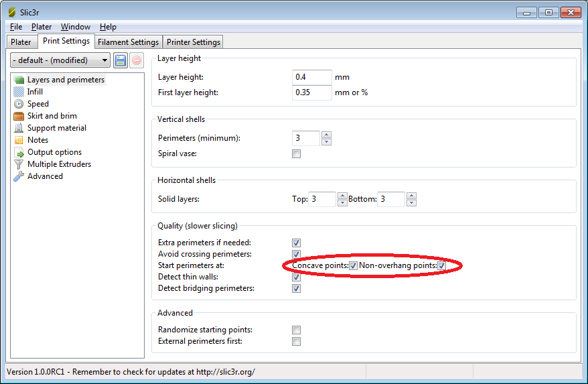The width and height of the screenshot is (588, 384).
Task: Toggle Extra perimeters if needed checkbox
Action: 296,243
